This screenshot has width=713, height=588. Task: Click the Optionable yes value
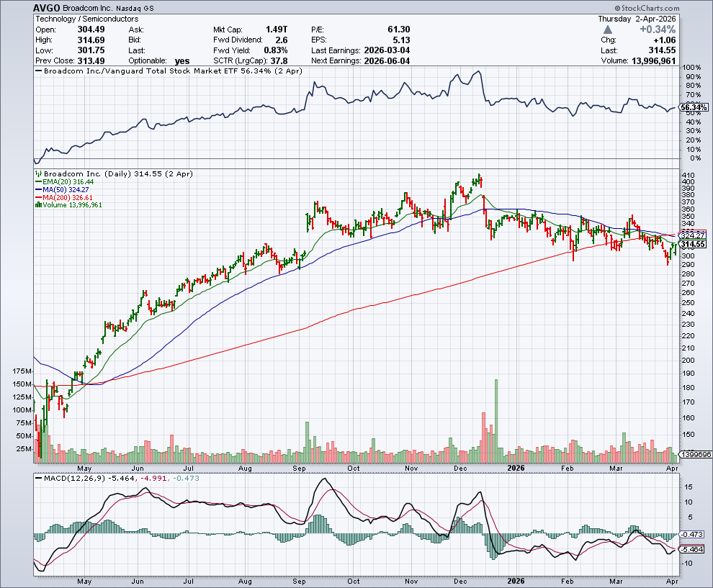(182, 61)
